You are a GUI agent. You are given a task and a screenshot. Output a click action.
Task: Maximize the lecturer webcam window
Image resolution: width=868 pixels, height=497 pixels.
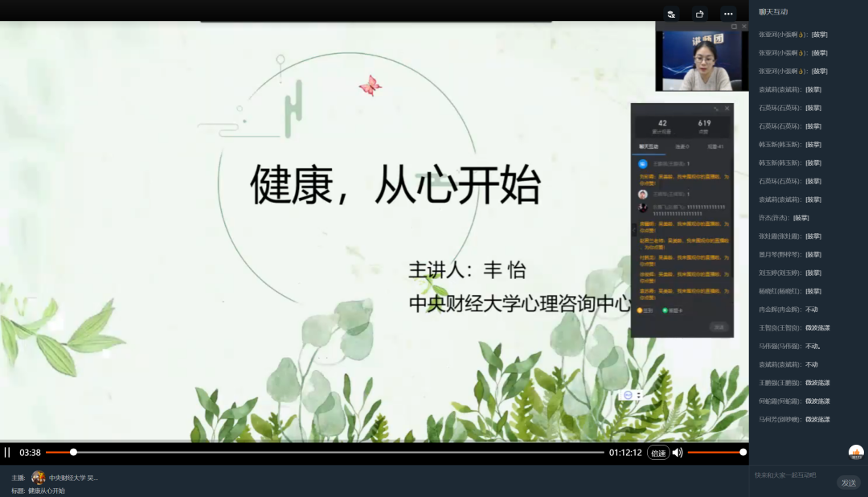734,27
